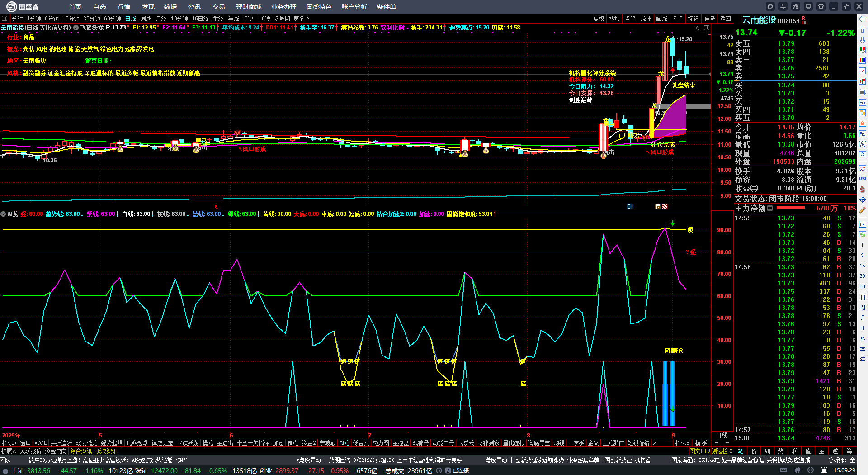Click the plus zoom button beside 模板

(x=717, y=443)
